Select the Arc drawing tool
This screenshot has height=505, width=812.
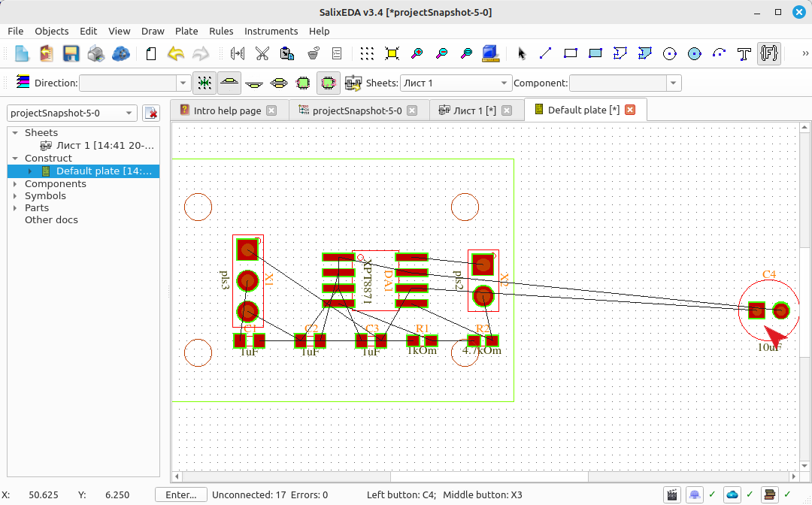tap(719, 53)
